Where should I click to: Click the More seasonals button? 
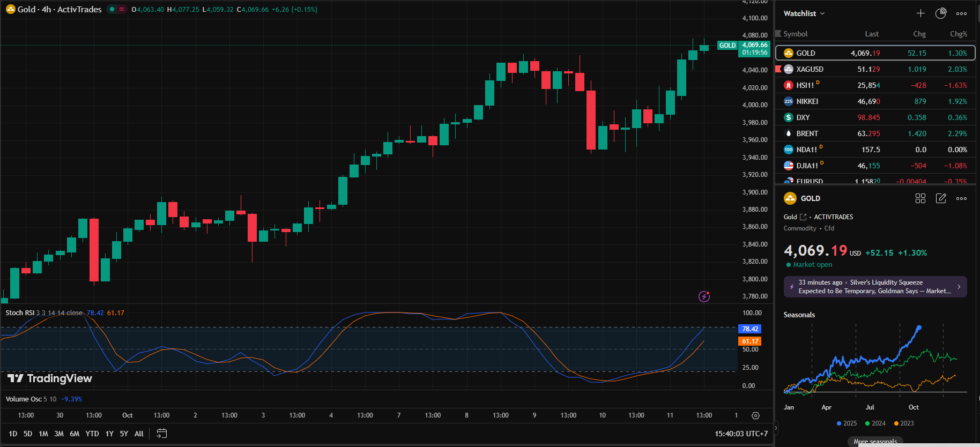tap(875, 442)
